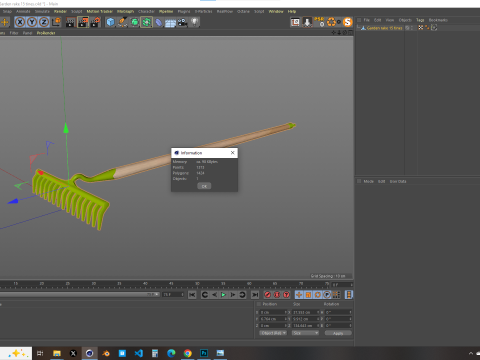Viewport: 480px width, 360px height.
Task: Click the preview range slider below the ruler
Action: click(79, 295)
